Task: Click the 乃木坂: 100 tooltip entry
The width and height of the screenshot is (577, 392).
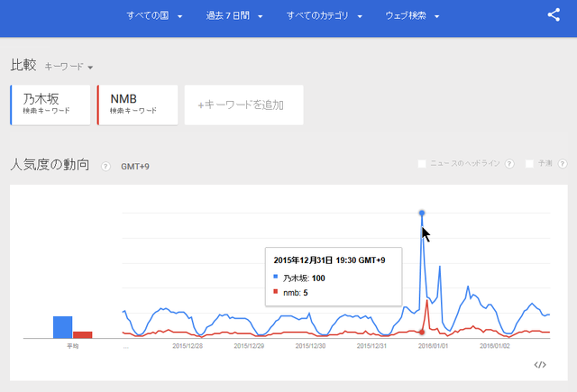Action: point(299,278)
